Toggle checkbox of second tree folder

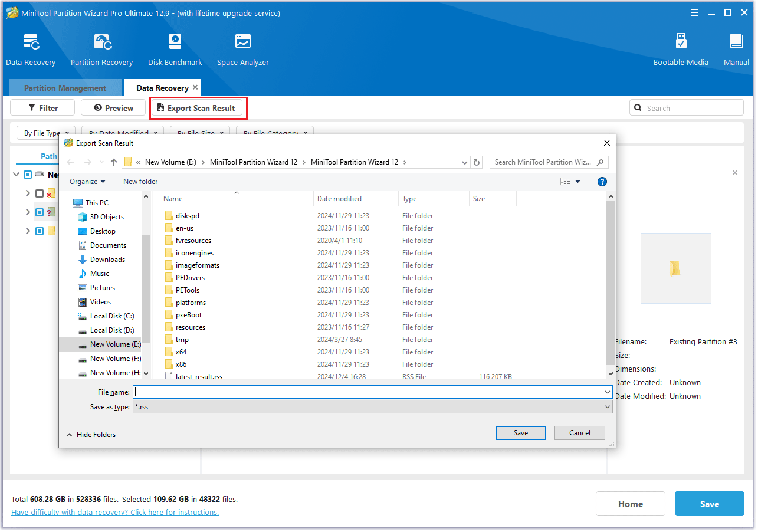pyautogui.click(x=40, y=212)
